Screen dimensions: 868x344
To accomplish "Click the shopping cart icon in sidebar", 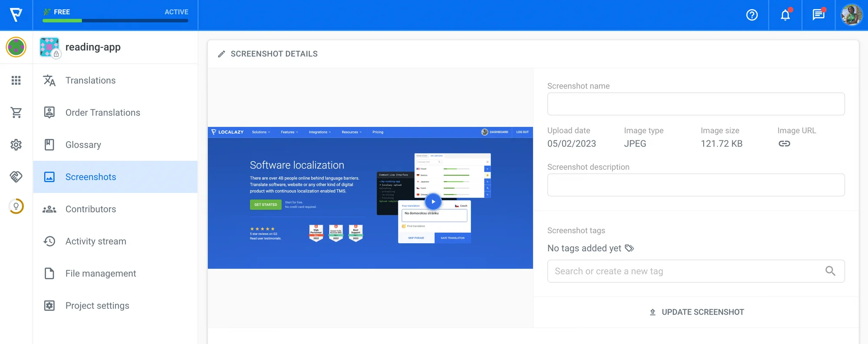I will point(16,112).
